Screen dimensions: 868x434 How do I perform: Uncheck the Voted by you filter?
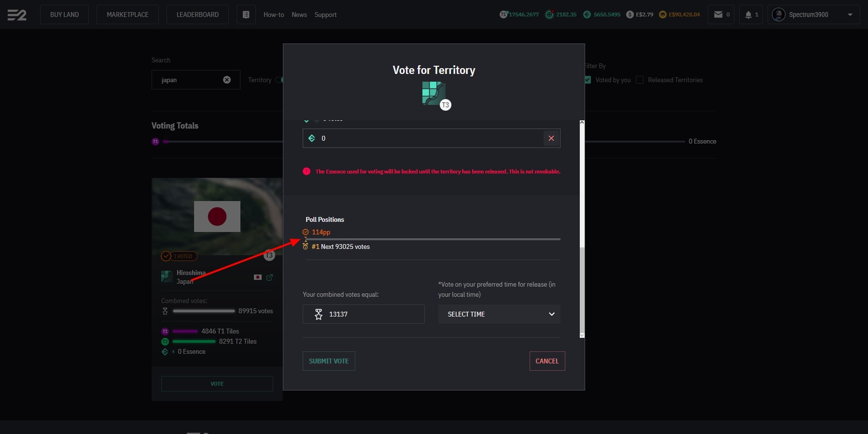coord(588,80)
